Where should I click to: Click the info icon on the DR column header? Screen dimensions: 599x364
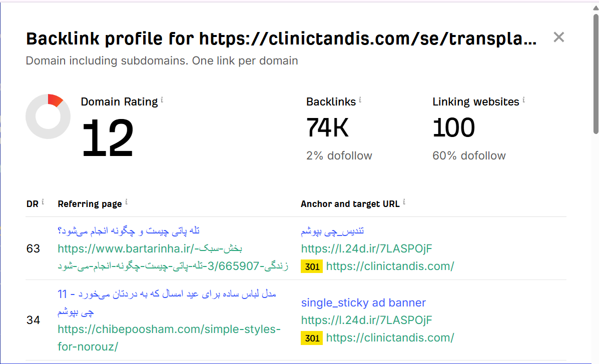pos(43,201)
